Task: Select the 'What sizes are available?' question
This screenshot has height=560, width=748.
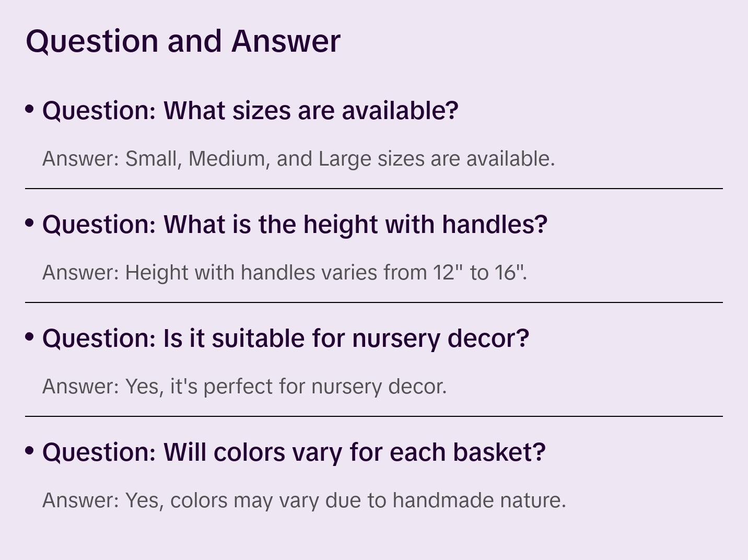Action: point(250,111)
